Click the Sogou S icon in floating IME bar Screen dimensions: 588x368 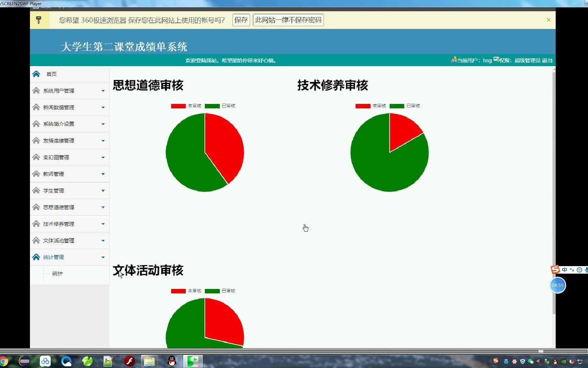[x=555, y=270]
